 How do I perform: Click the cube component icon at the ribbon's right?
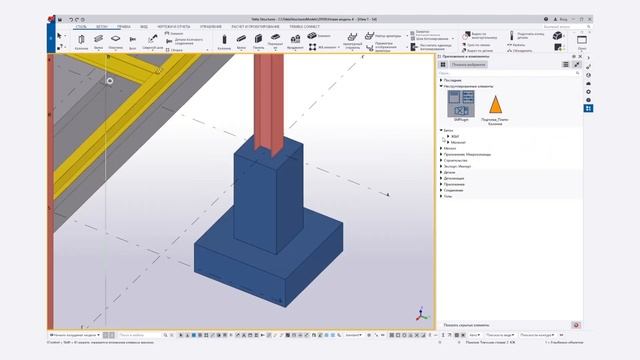pos(558,36)
